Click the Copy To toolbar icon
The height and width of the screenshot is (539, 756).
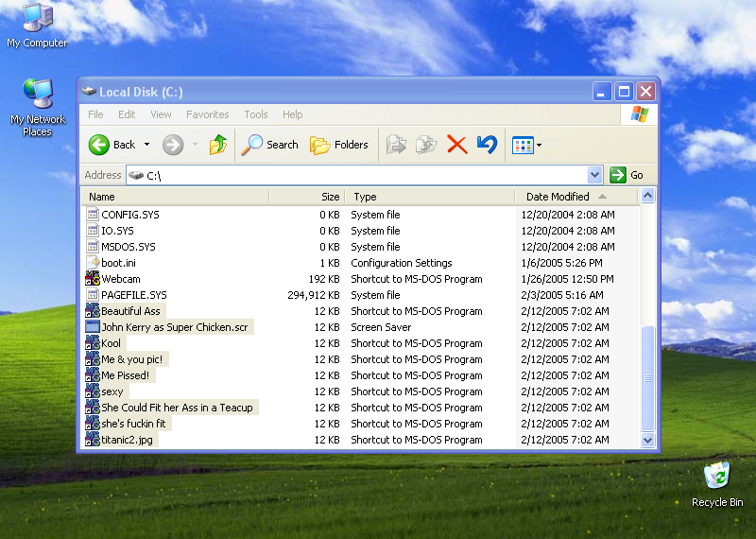click(426, 145)
